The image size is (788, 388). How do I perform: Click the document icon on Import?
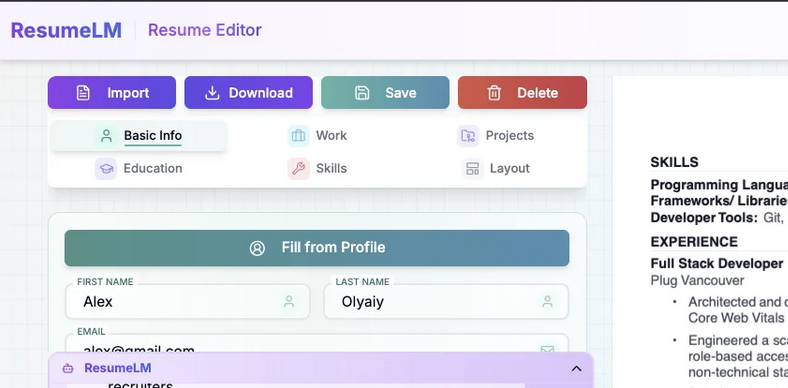[x=83, y=93]
